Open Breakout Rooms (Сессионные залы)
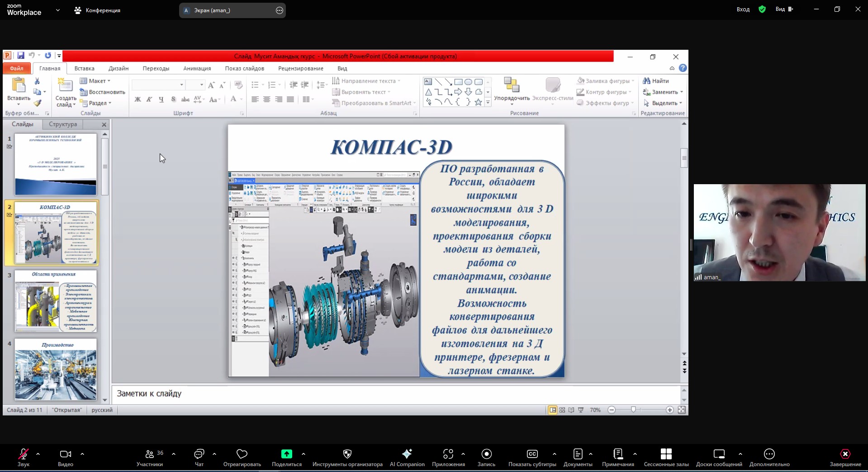This screenshot has width=868, height=472. (x=666, y=454)
